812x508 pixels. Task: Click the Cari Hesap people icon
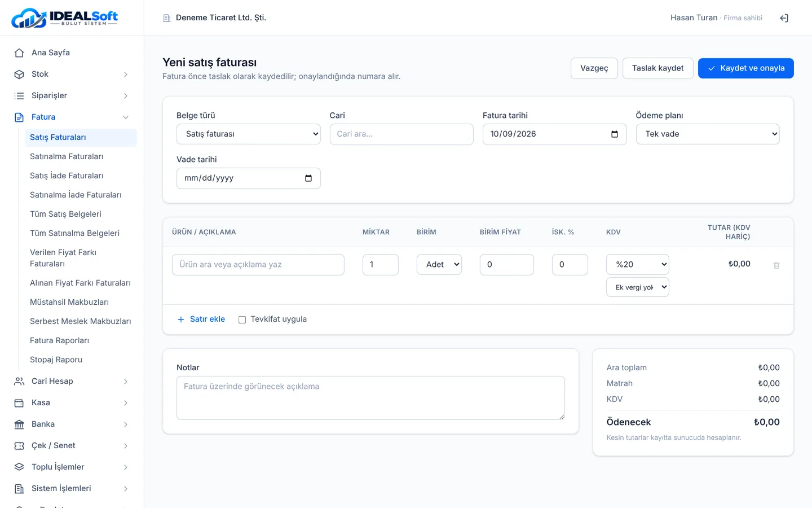click(x=19, y=381)
